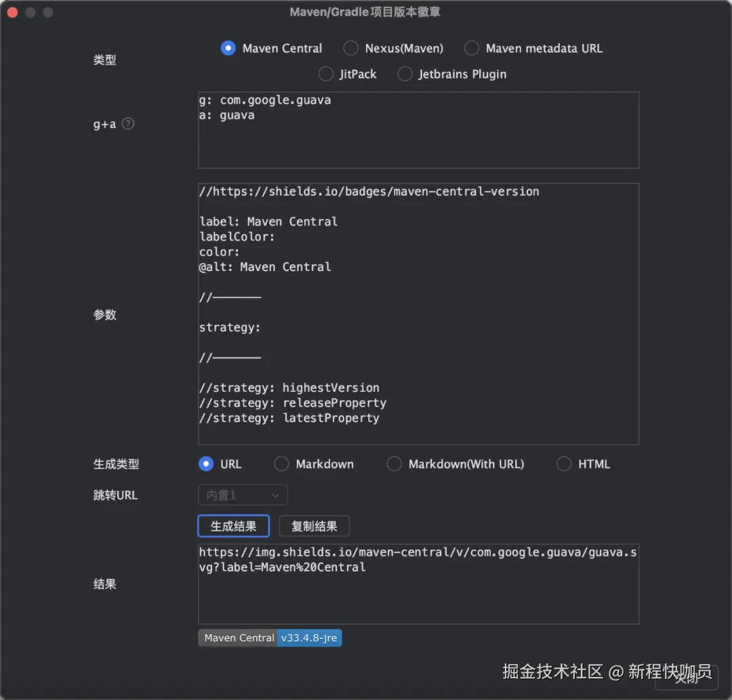This screenshot has height=700, width=732.
Task: Click the 'label: Maven Central' line
Action: (268, 222)
